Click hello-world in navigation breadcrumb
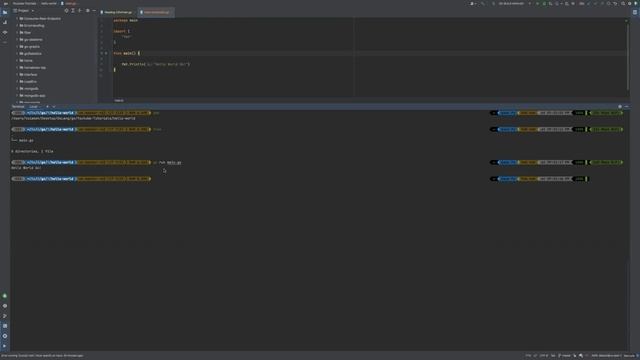The width and height of the screenshot is (640, 360). click(x=49, y=3)
